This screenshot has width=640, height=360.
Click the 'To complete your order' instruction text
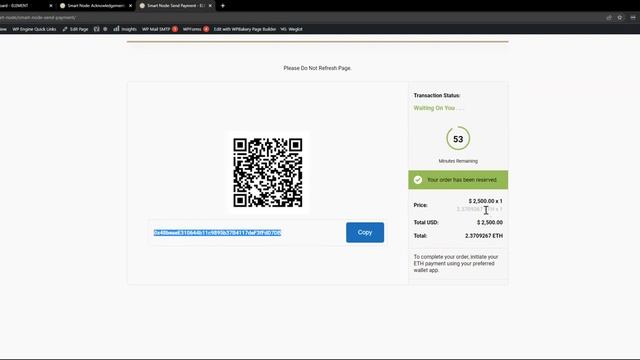pyautogui.click(x=456, y=264)
